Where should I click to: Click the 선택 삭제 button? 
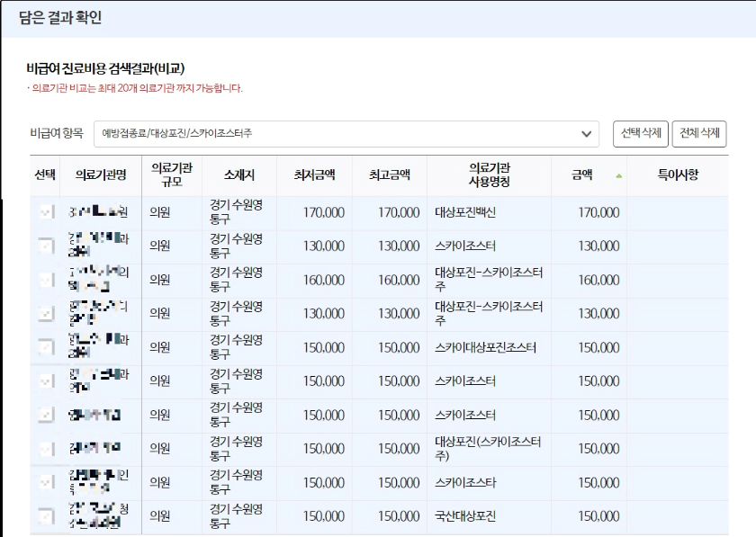[640, 133]
